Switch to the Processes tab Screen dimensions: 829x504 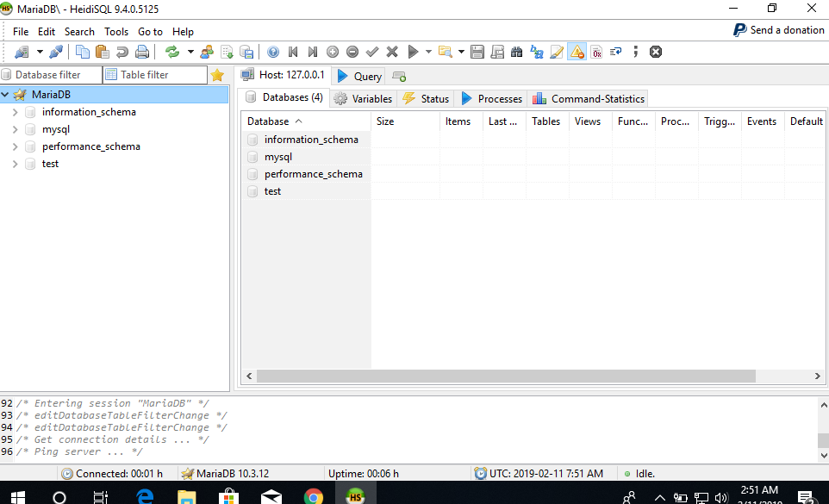[491, 99]
